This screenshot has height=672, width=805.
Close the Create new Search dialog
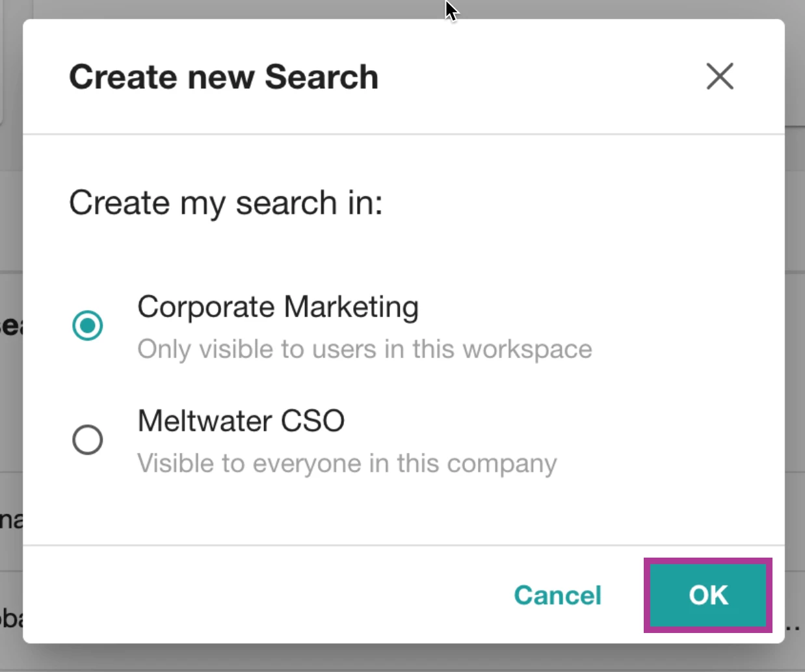tap(720, 77)
